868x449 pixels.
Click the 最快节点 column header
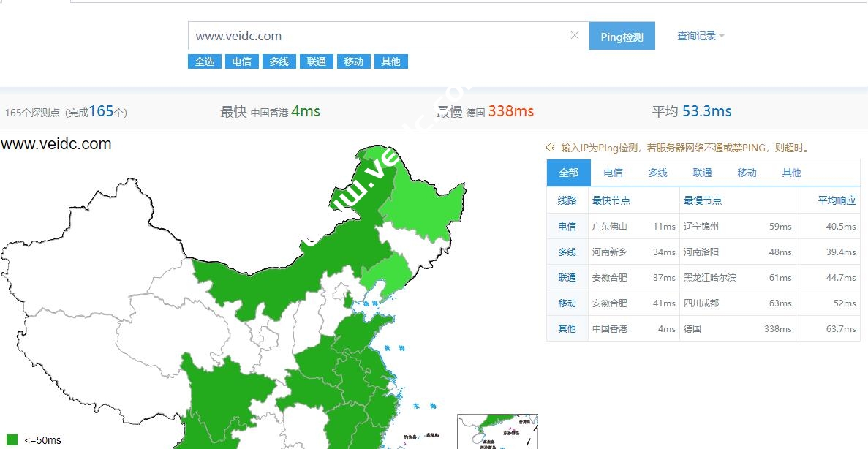coord(611,200)
